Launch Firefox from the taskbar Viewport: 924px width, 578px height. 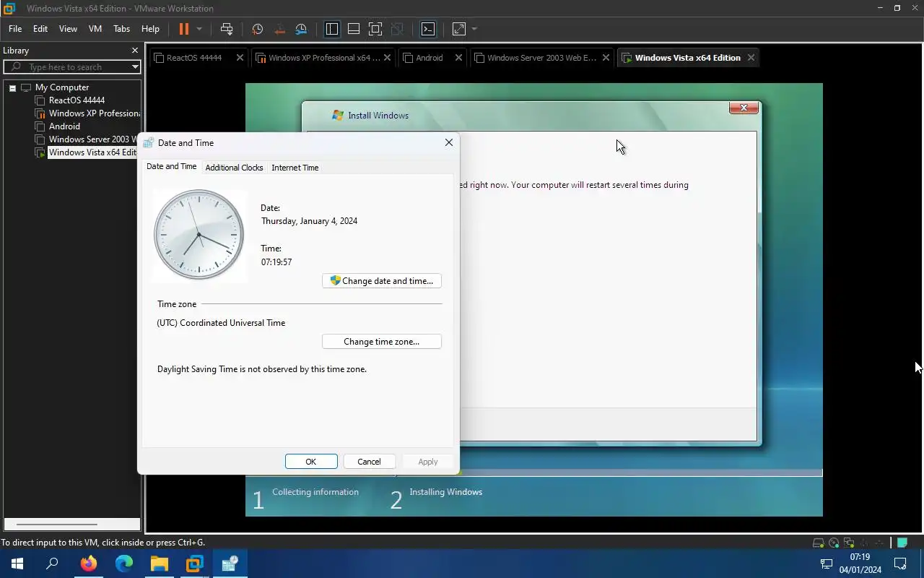click(89, 564)
